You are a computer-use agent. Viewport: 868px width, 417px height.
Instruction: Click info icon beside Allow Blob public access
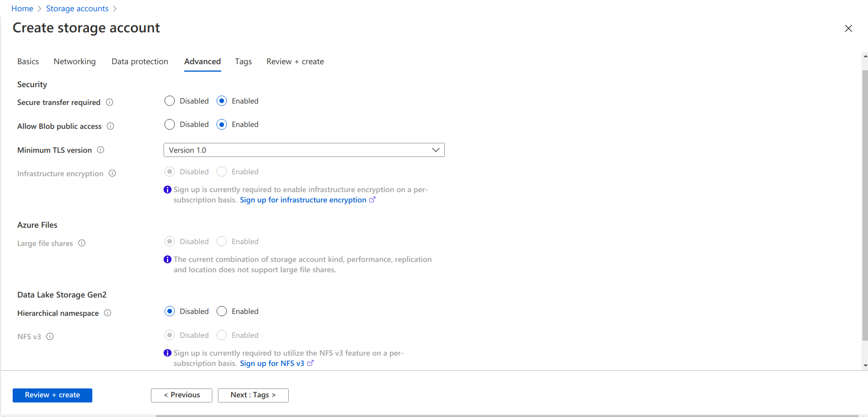pos(111,126)
